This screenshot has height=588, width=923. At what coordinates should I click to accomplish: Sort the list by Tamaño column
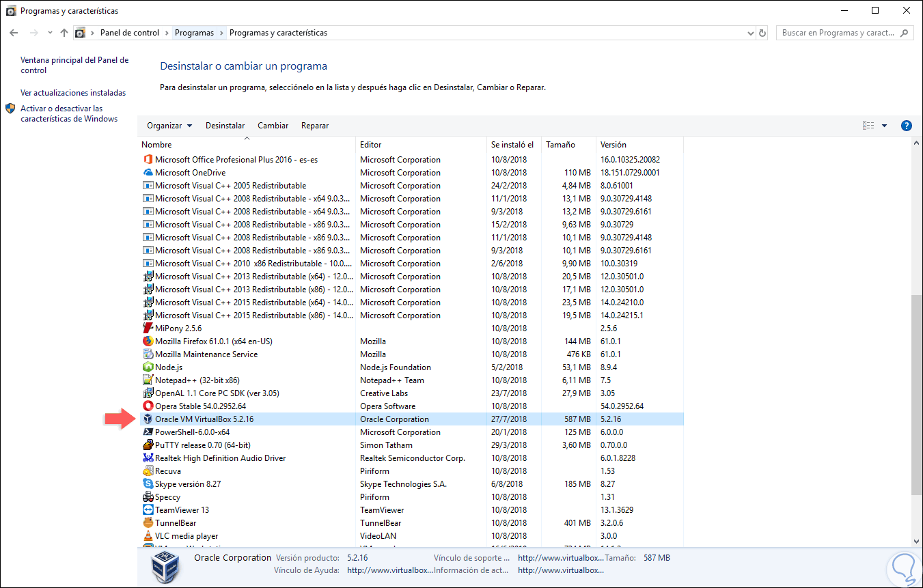point(568,145)
